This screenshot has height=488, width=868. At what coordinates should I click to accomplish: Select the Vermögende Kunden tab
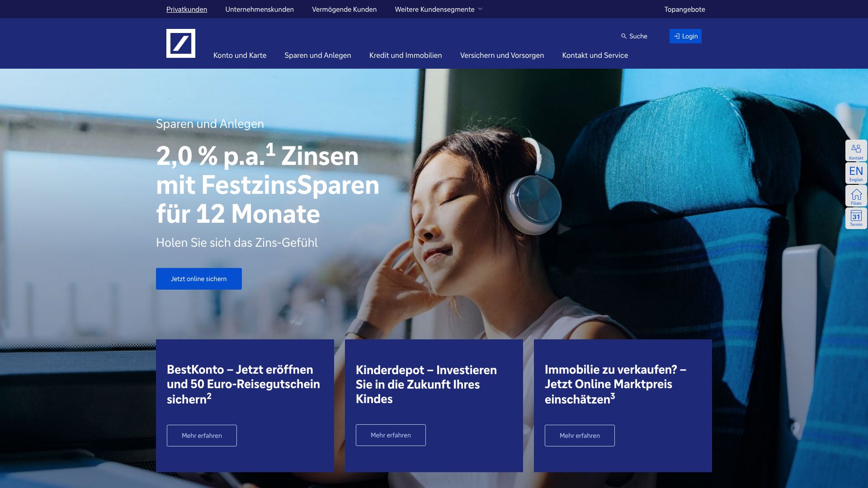click(344, 9)
